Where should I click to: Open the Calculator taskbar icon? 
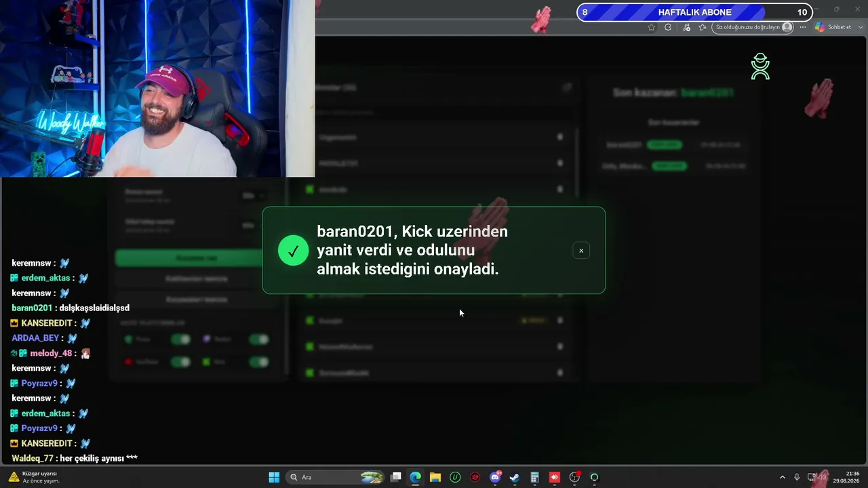click(x=534, y=477)
